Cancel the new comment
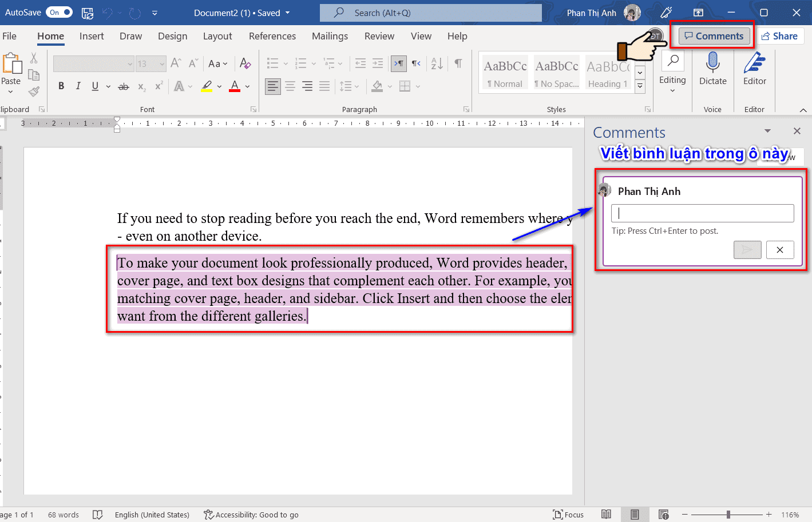This screenshot has width=812, height=522. tap(780, 250)
